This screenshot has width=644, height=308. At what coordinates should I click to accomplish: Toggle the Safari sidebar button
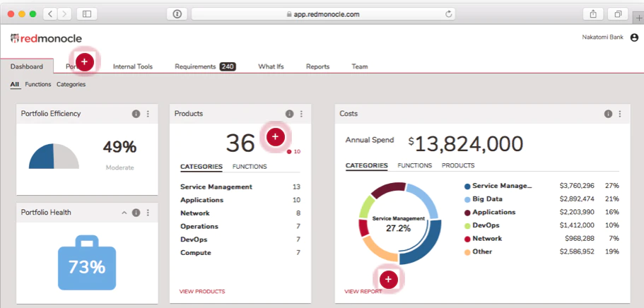click(x=87, y=14)
